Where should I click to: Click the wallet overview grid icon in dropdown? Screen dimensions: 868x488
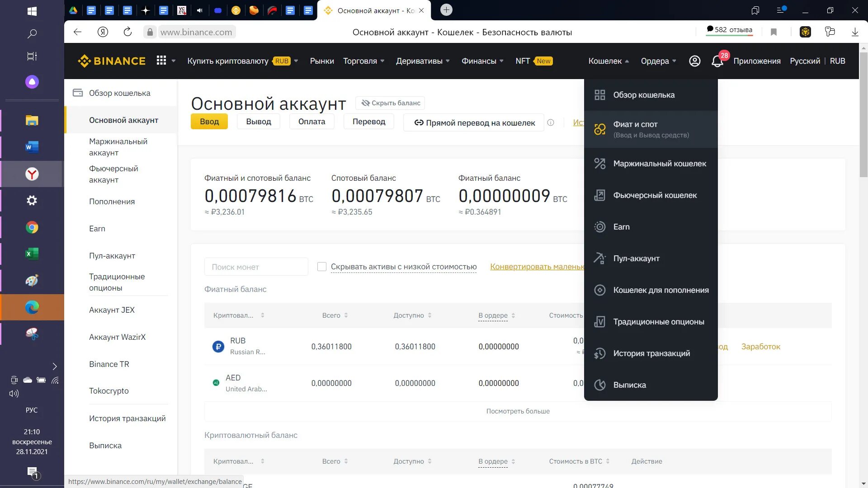[x=599, y=95]
